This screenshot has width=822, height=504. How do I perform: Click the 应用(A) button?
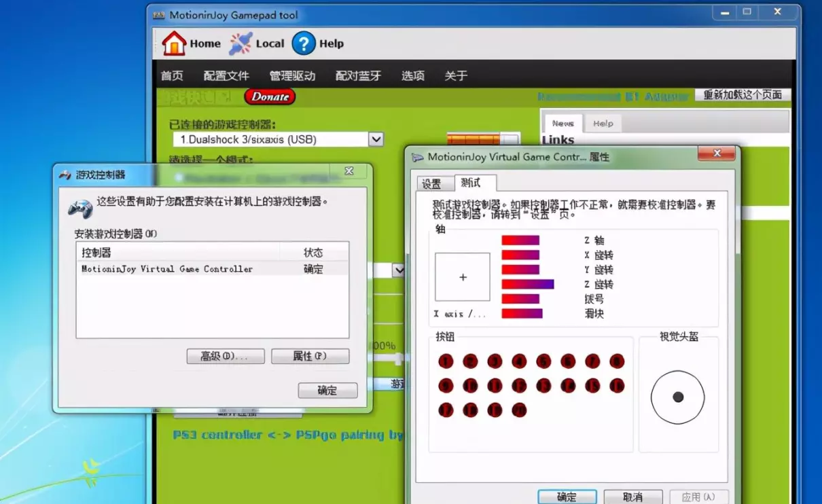pos(699,497)
